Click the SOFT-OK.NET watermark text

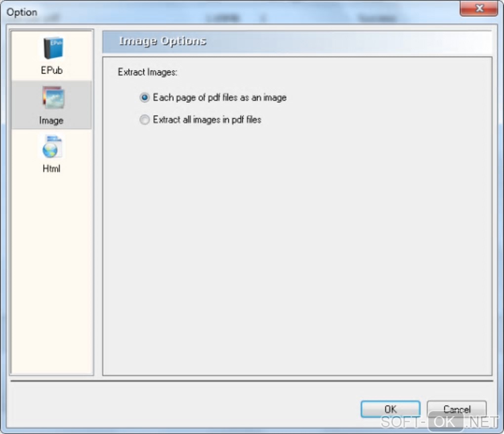coord(439,422)
